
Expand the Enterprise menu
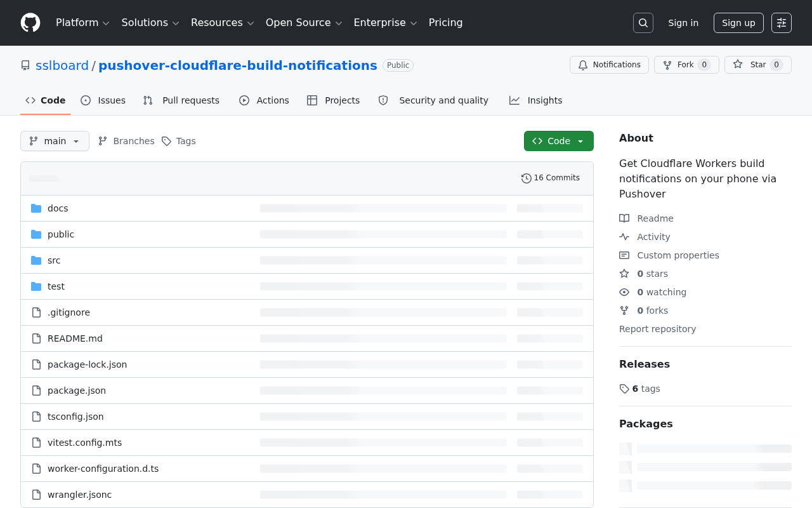(385, 23)
